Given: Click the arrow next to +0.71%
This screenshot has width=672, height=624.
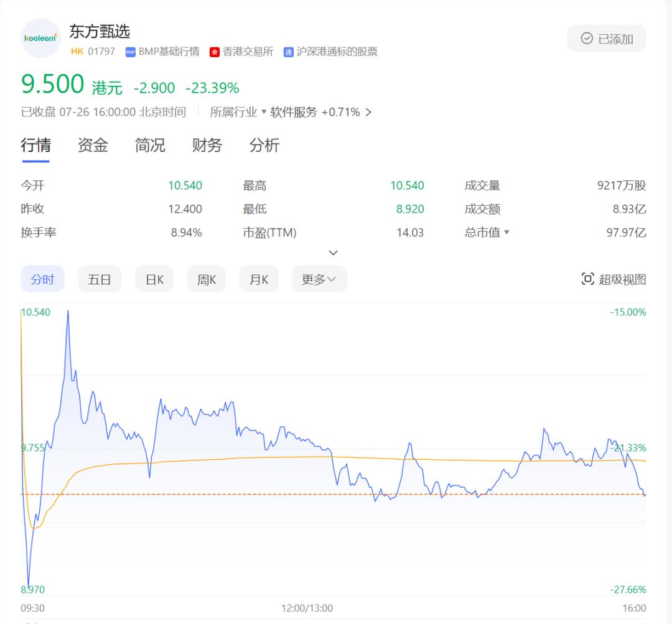Looking at the screenshot, I should [368, 112].
